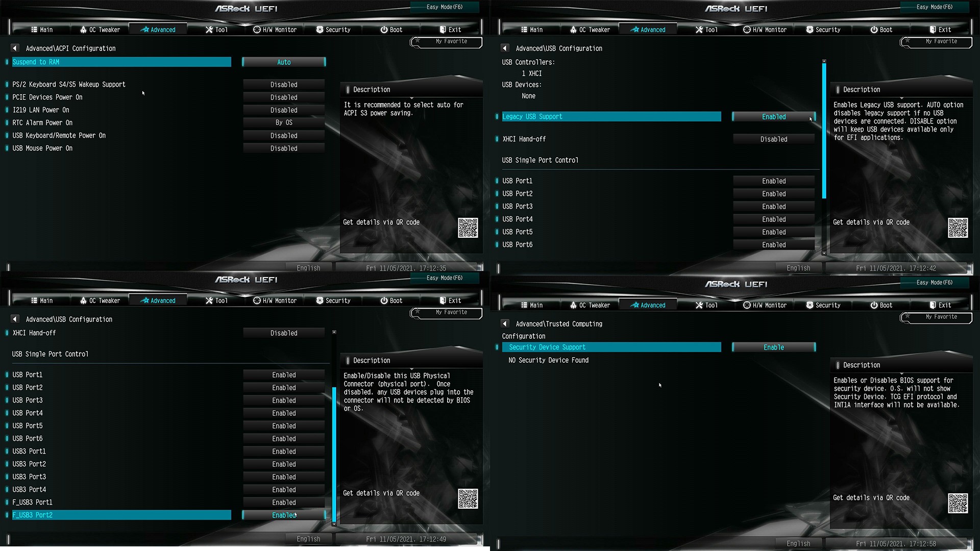Toggle Security Device Support Enable value

[773, 347]
